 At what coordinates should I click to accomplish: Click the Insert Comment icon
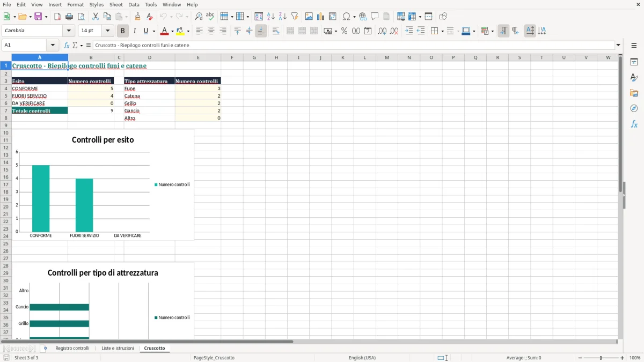coord(375,17)
